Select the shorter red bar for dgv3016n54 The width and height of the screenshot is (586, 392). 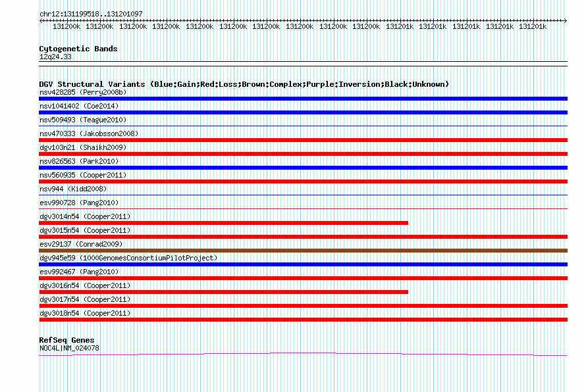tap(223, 292)
